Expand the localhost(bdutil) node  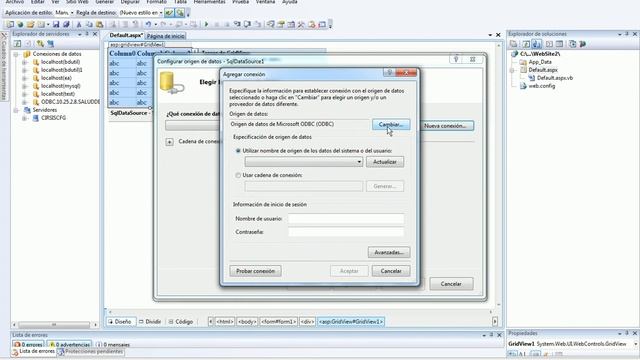pyautogui.click(x=25, y=62)
